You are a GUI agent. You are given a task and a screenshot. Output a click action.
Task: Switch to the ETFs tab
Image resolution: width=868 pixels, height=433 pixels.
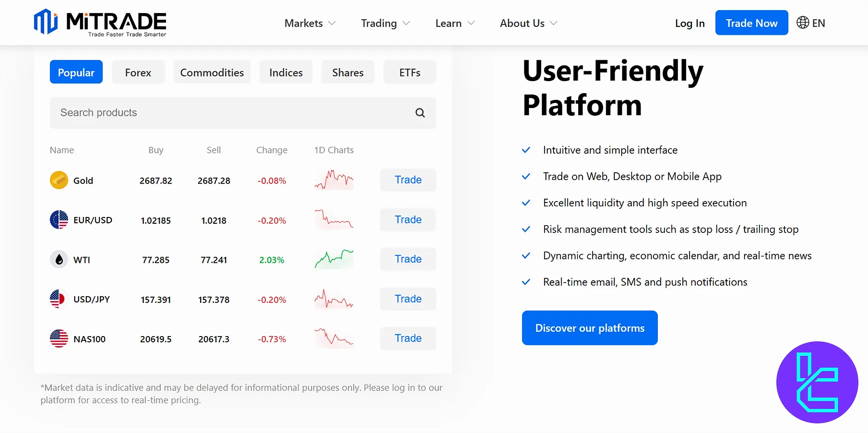click(x=410, y=72)
